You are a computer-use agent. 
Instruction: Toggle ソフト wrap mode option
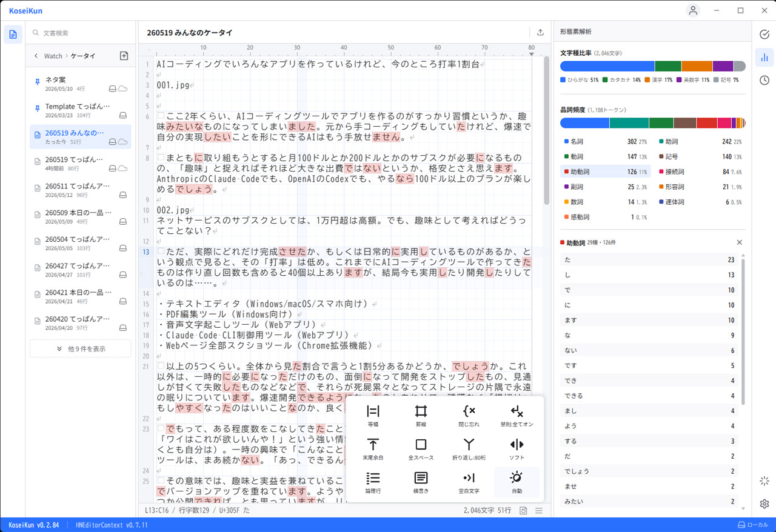(x=517, y=448)
